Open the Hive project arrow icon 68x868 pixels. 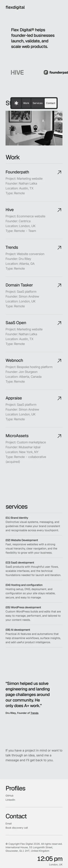click(59, 210)
